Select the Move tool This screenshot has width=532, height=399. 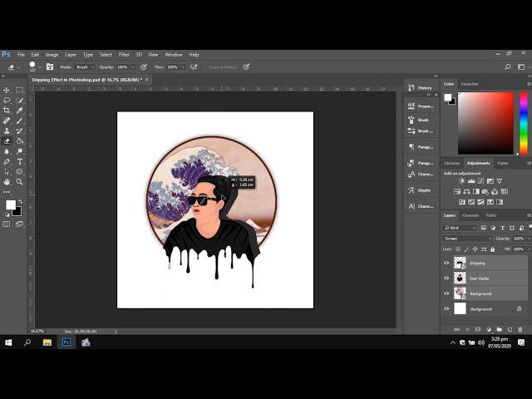click(7, 91)
